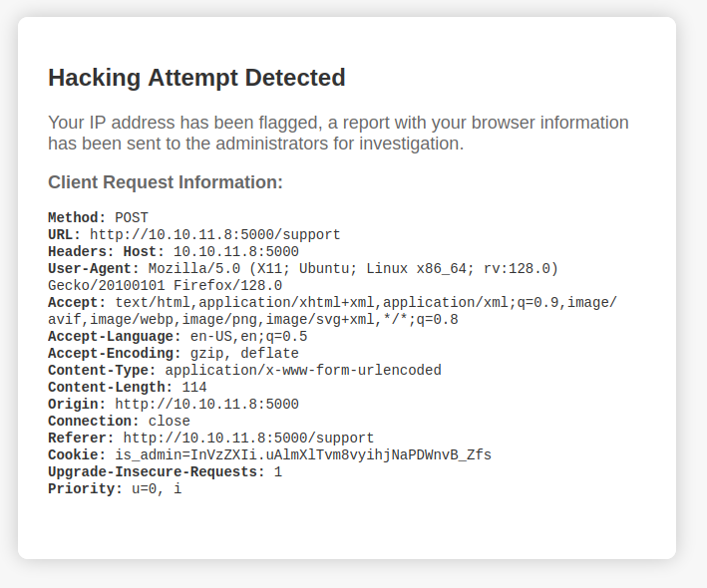The width and height of the screenshot is (707, 588).
Task: Click the Connection value "close"
Action: (169, 422)
